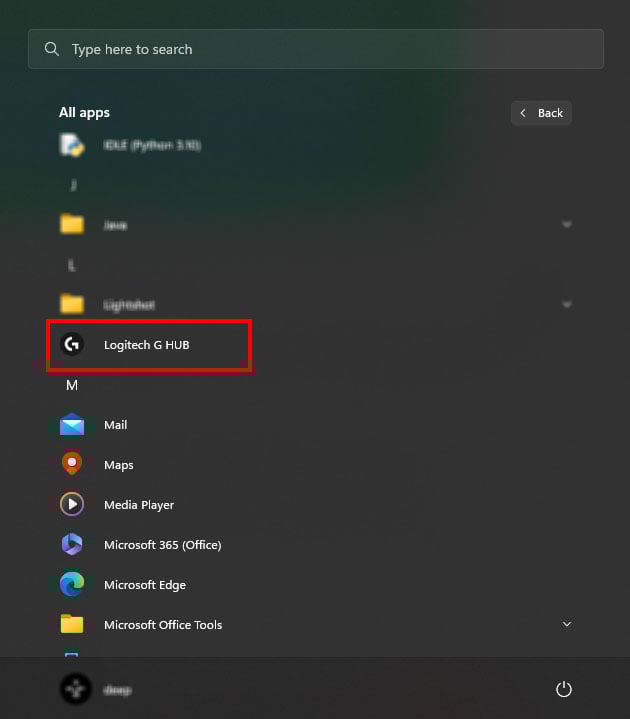This screenshot has height=719, width=630.
Task: Jump via the letter J header
Action: (x=73, y=185)
